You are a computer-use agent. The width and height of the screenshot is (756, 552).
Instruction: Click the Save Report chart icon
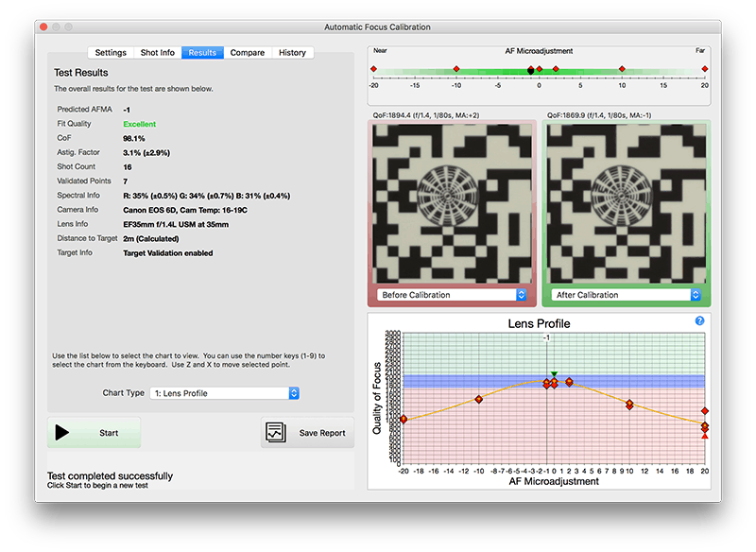click(276, 433)
